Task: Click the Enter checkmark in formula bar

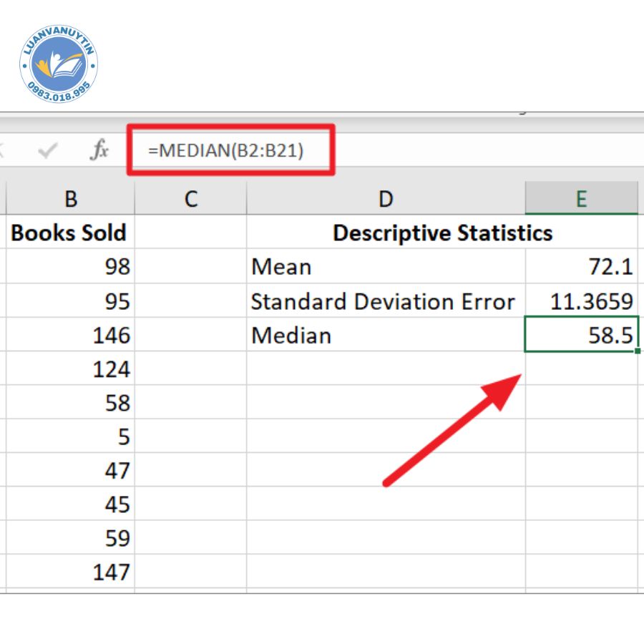Action: click(48, 150)
